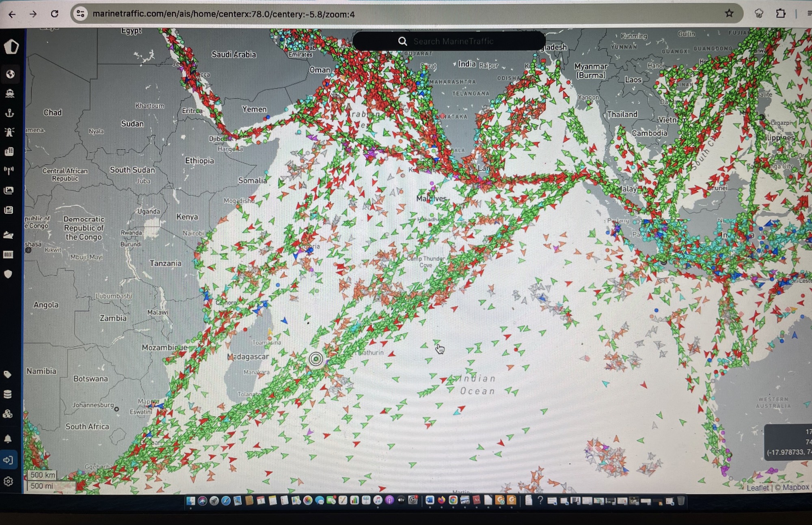This screenshot has width=812, height=525.
Task: Open the AIS stations antenna icon
Action: [9, 171]
